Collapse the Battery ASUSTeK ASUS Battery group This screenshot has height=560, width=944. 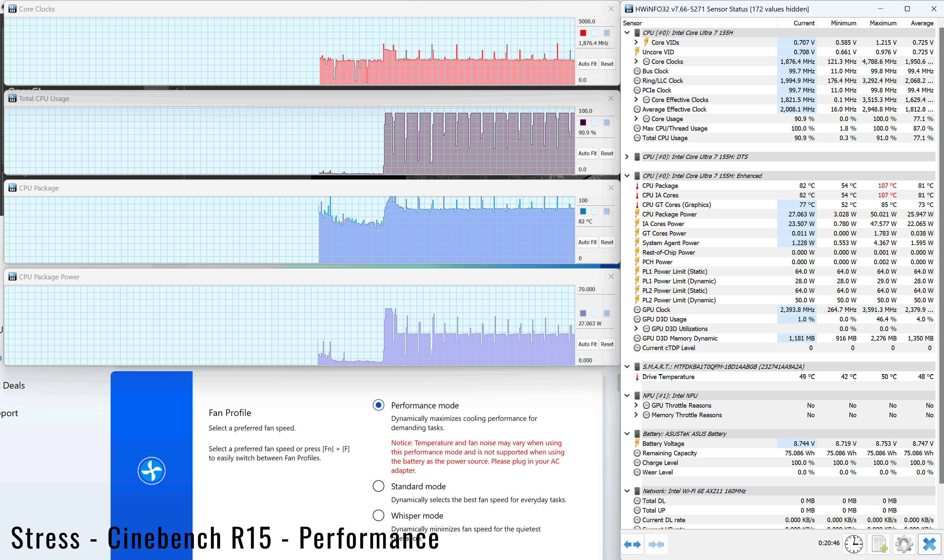pos(627,434)
